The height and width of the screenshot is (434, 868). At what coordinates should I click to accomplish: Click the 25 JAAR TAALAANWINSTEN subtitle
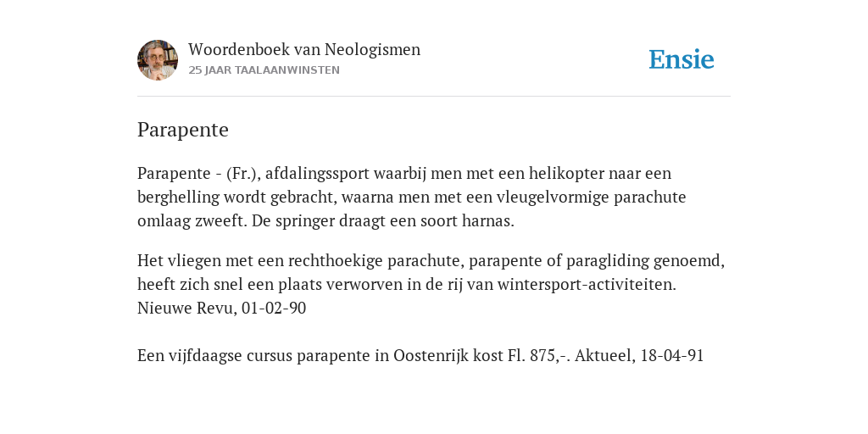click(264, 70)
